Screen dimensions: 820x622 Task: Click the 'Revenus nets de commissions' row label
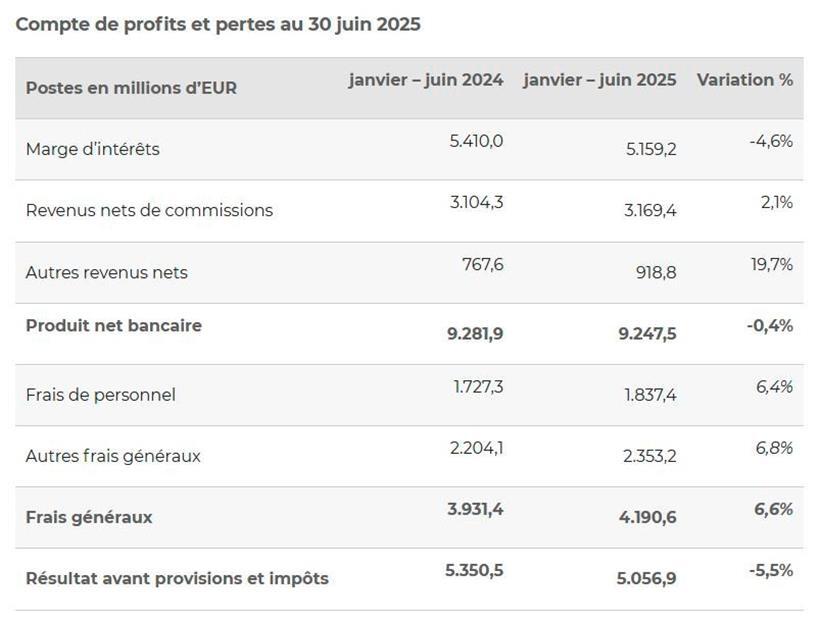pos(149,210)
